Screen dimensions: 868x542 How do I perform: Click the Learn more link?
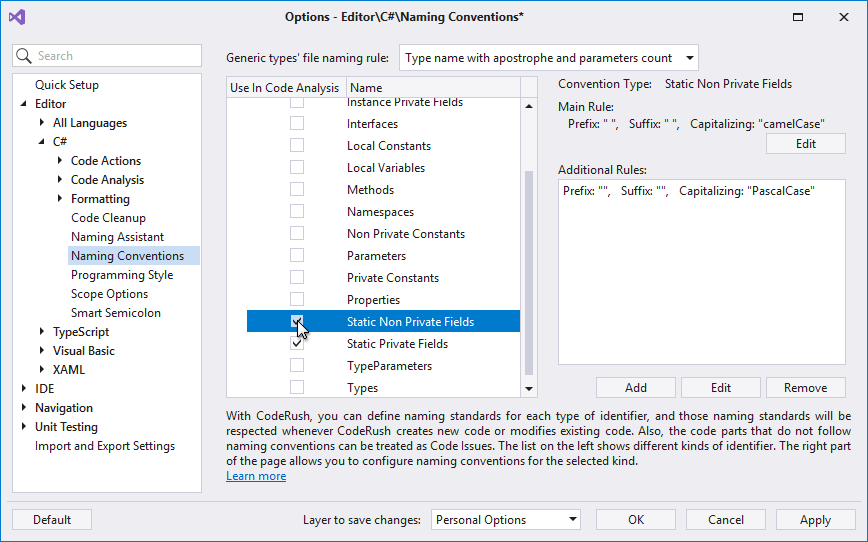coord(256,476)
